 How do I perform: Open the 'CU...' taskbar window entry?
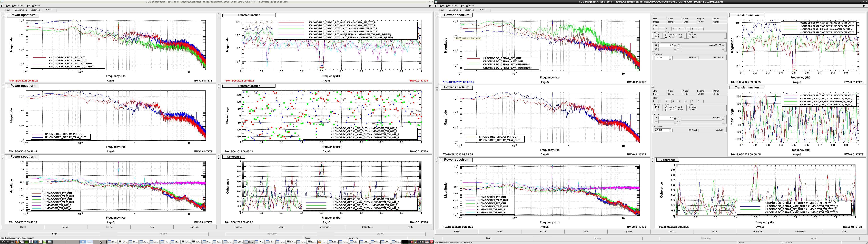pyautogui.click(x=386, y=242)
